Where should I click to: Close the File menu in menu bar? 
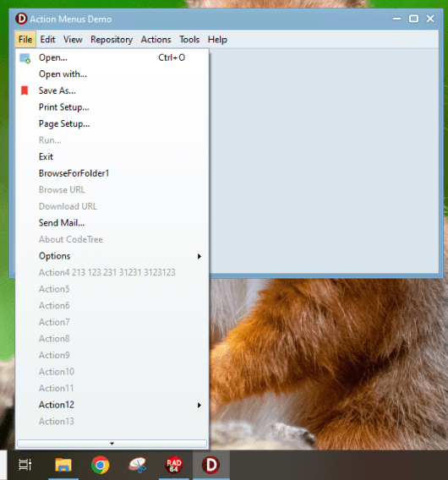pyautogui.click(x=25, y=39)
